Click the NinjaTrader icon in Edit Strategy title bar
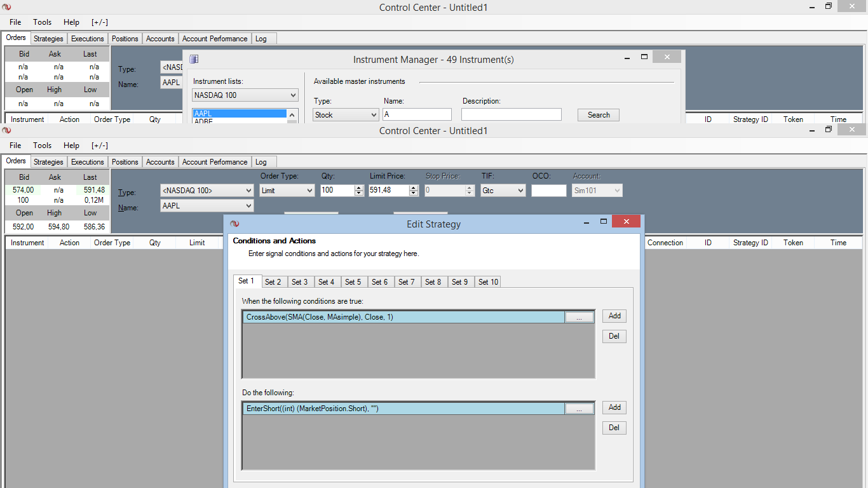The height and width of the screenshot is (488, 868). pos(234,224)
